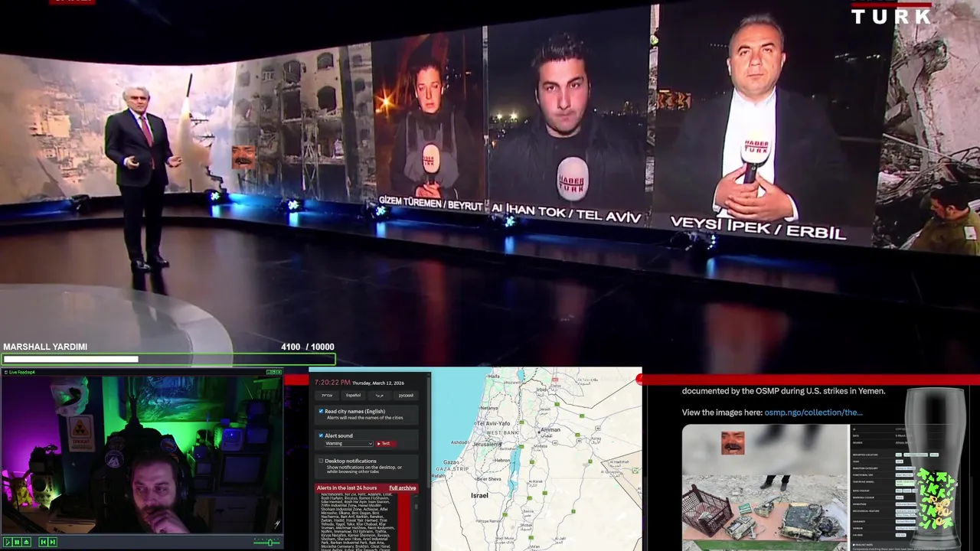Click Jerusalem on the alert map
This screenshot has height=551, width=980.
click(487, 445)
